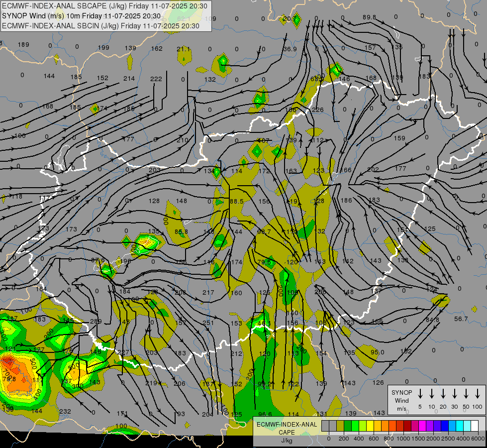This screenshot has height=448, width=487.
Task: Pick the olive swatch in the CAPE legend
Action: point(340,426)
